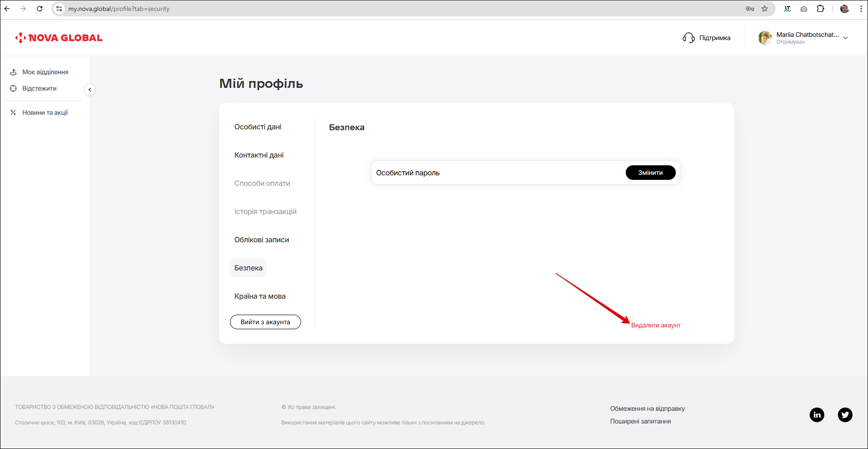This screenshot has height=449, width=868.
Task: Click the password key icon in address bar
Action: point(750,9)
